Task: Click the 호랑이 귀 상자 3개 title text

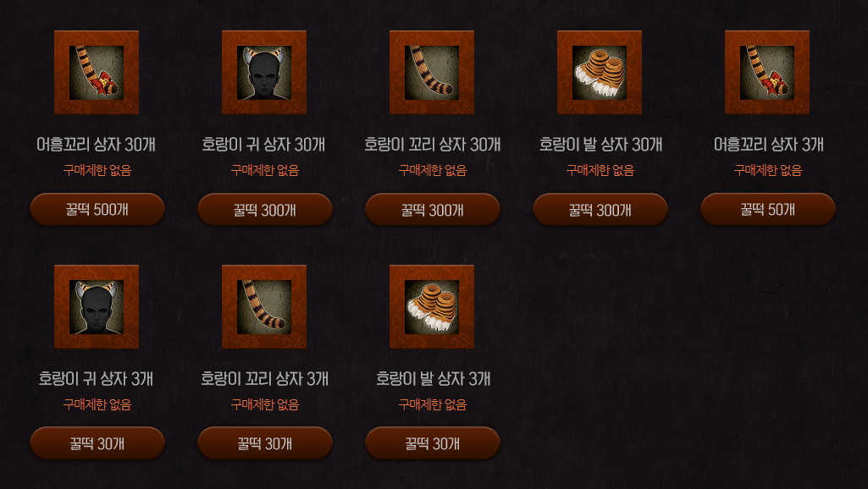Action: pos(97,379)
